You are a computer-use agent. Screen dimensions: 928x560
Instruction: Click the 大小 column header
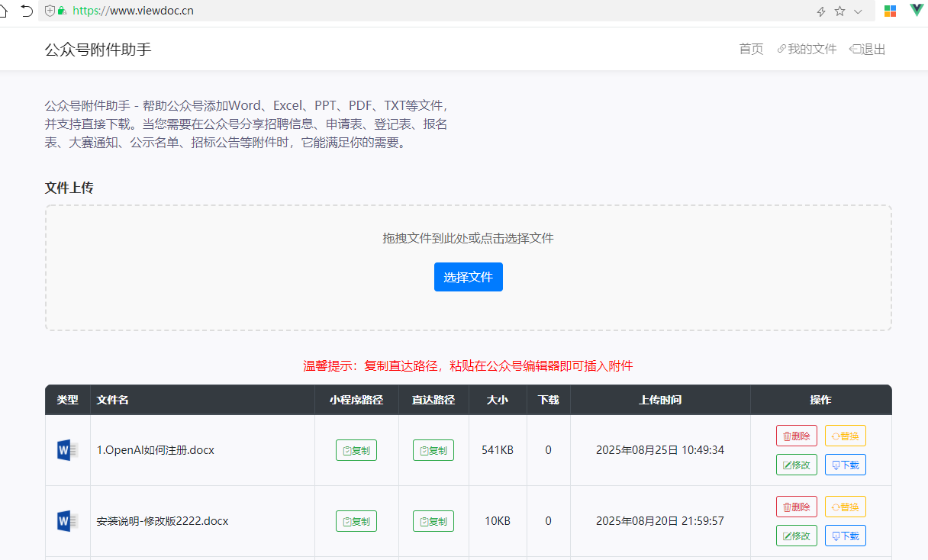[x=498, y=400]
